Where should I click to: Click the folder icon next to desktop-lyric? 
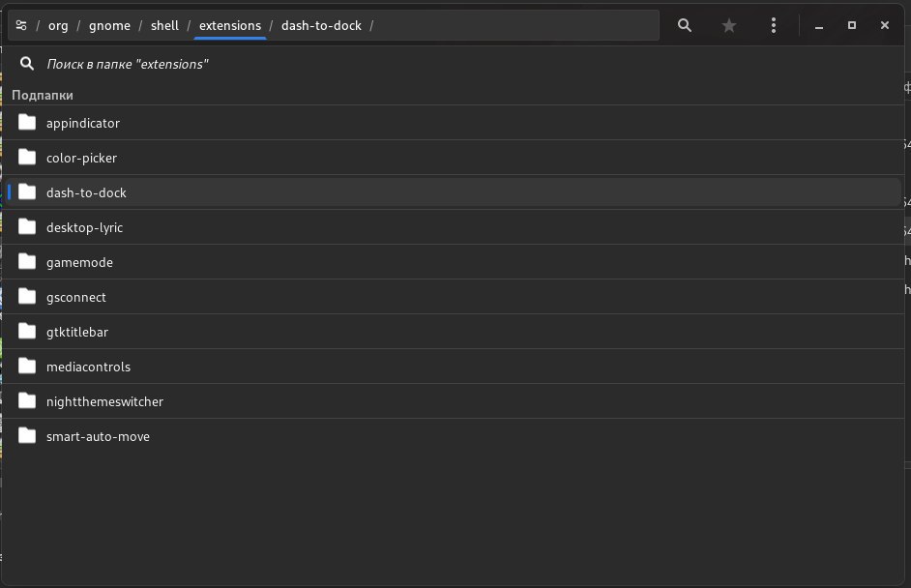click(x=27, y=226)
